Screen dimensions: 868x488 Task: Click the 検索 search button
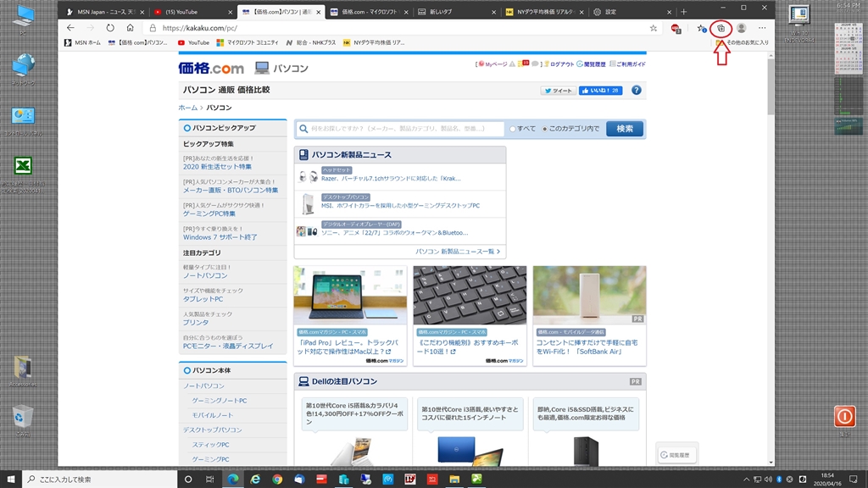625,129
